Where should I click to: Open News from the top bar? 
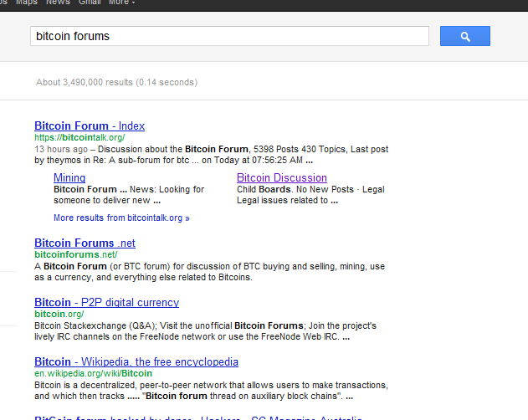(x=58, y=3)
